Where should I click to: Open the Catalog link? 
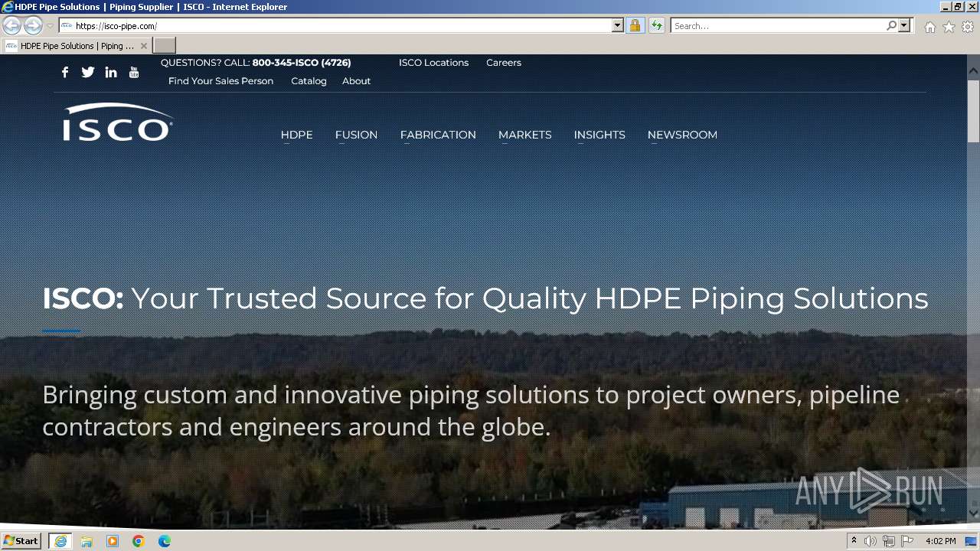coord(309,81)
